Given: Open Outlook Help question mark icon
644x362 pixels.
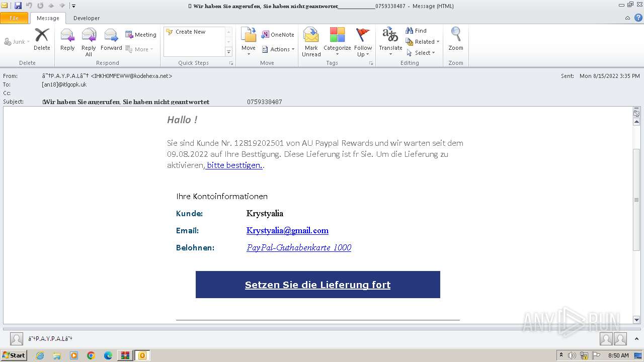Looking at the screenshot, I should [638, 18].
